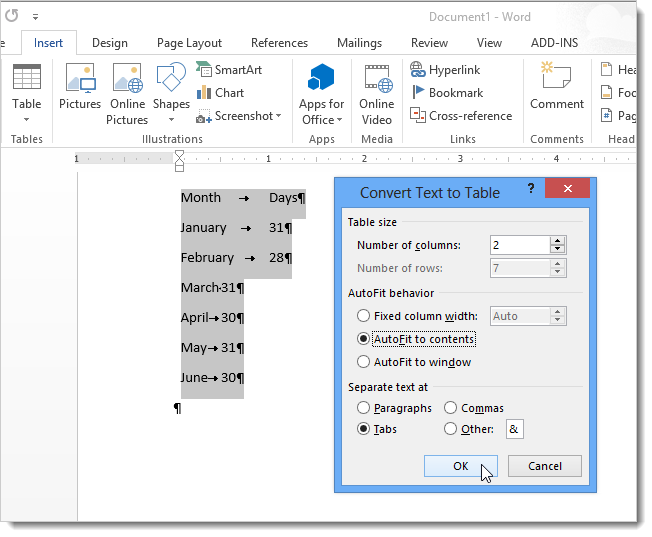
Task: Insert a SmartArt graphic
Action: (x=230, y=70)
